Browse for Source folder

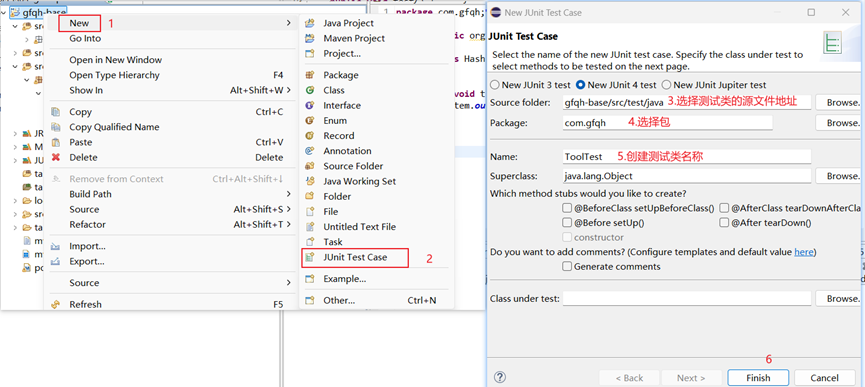pyautogui.click(x=839, y=103)
